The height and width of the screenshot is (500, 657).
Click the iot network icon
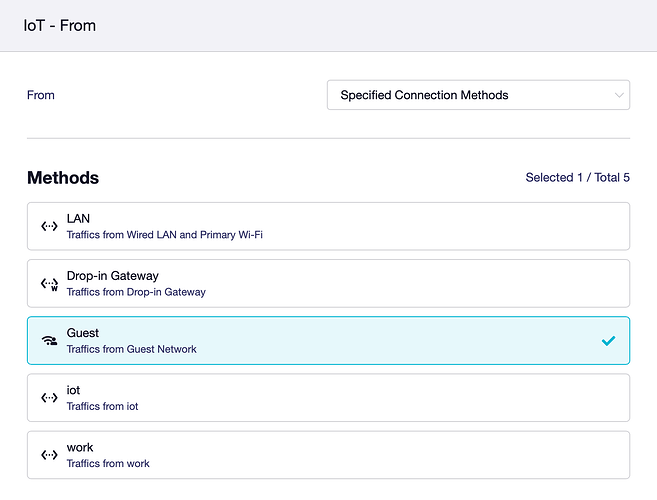(49, 398)
